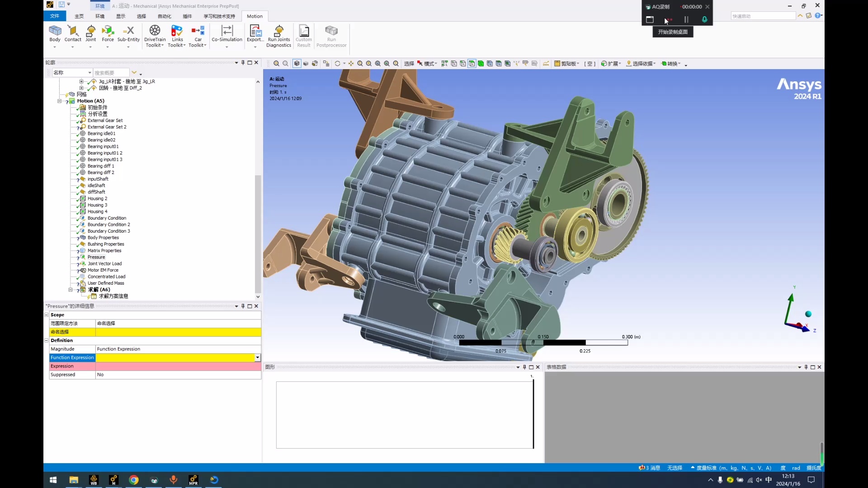Click the pause button in AQ recorder
The height and width of the screenshot is (488, 868).
[x=686, y=19]
